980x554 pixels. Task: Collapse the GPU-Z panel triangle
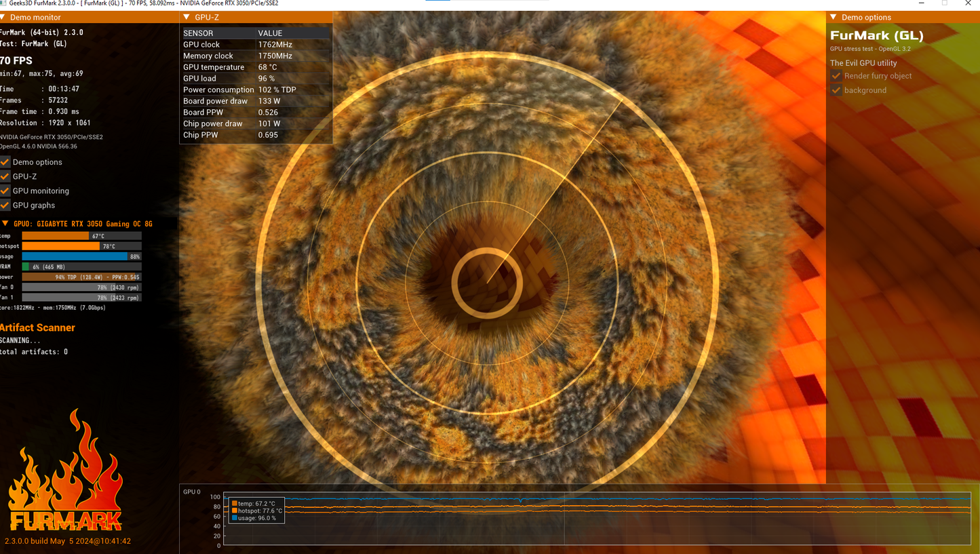coord(187,17)
